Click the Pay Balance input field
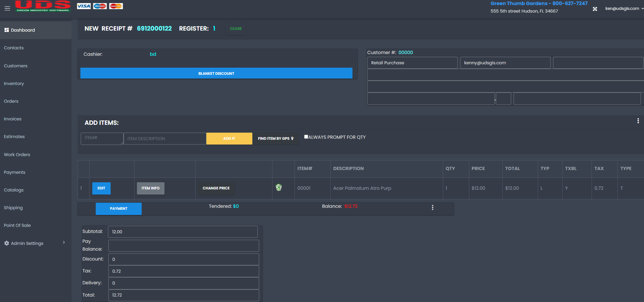This screenshot has width=644, height=302. pyautogui.click(x=184, y=246)
